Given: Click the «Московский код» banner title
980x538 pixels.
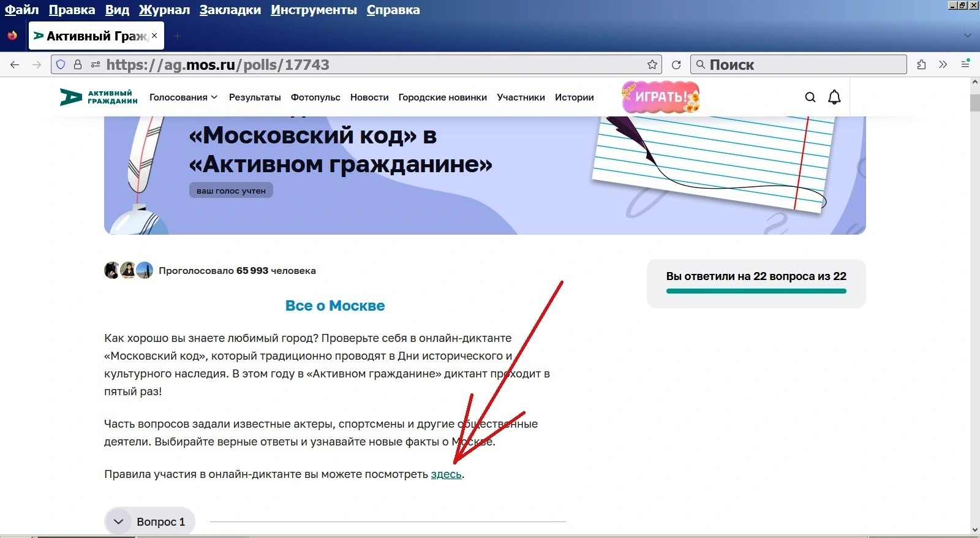Looking at the screenshot, I should (341, 150).
